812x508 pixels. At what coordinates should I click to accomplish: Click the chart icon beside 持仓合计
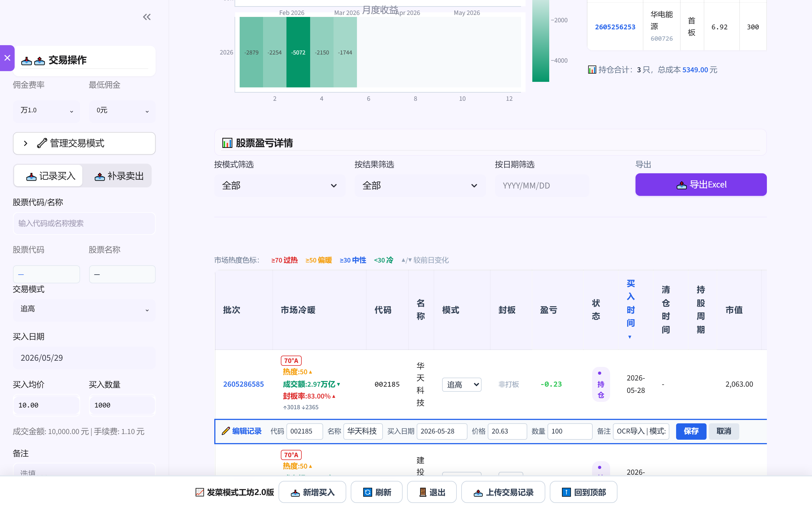coord(592,70)
